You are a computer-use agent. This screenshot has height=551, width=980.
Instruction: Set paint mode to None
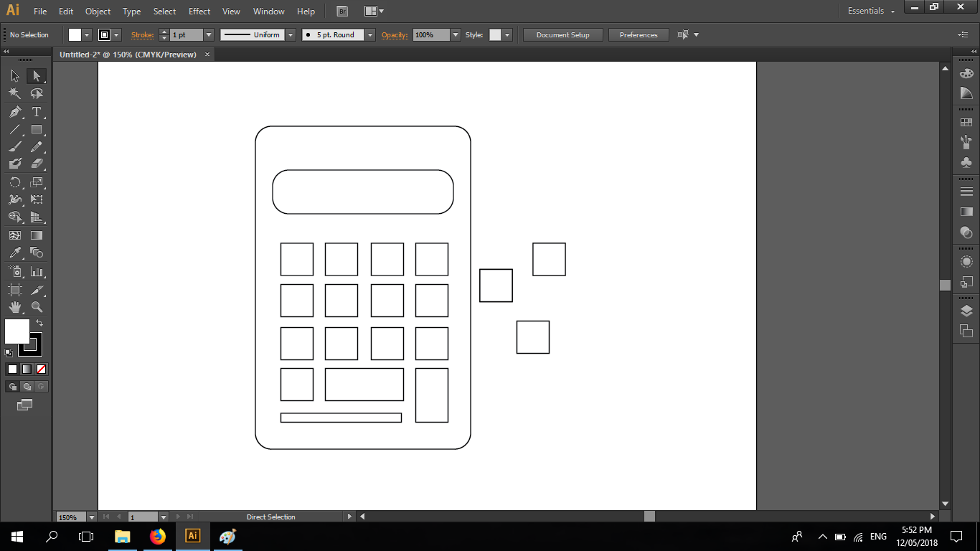(41, 369)
